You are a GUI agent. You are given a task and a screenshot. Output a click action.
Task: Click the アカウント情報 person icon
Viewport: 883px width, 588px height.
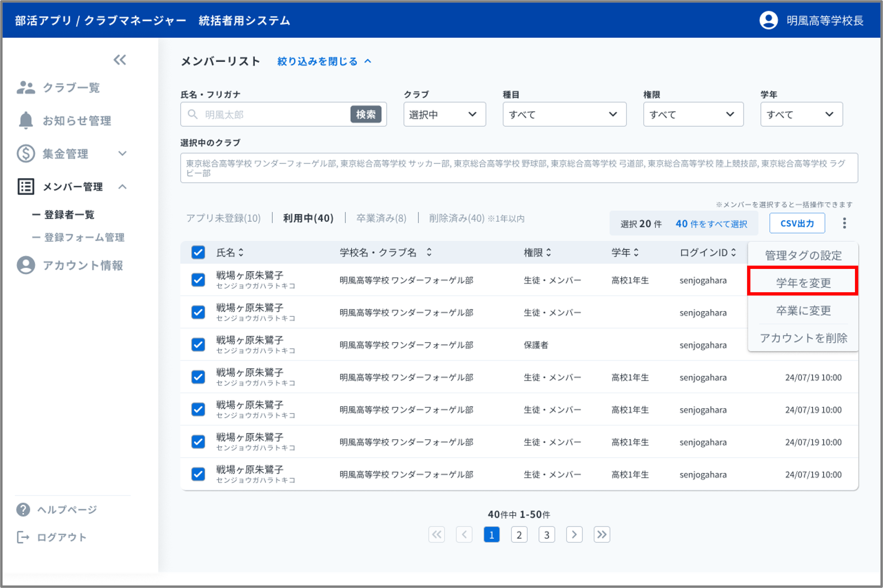pyautogui.click(x=26, y=265)
